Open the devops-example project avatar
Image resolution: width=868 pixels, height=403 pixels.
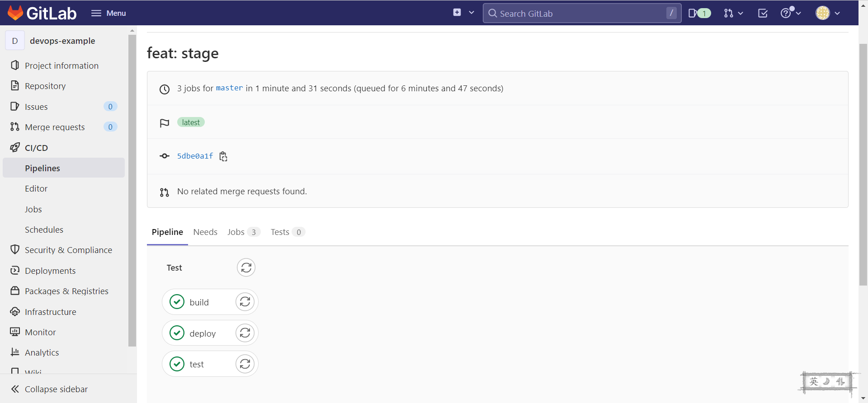click(15, 41)
